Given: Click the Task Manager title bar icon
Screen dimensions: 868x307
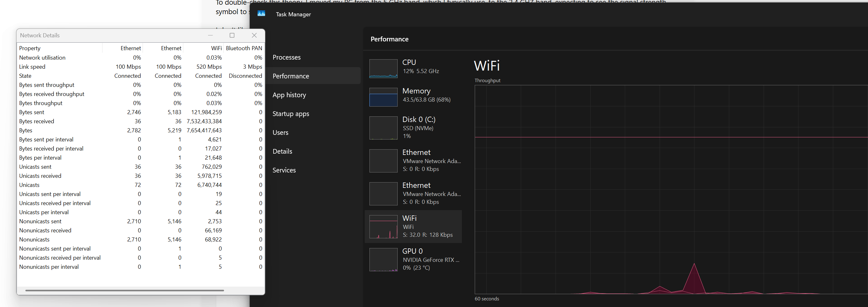Looking at the screenshot, I should point(261,14).
